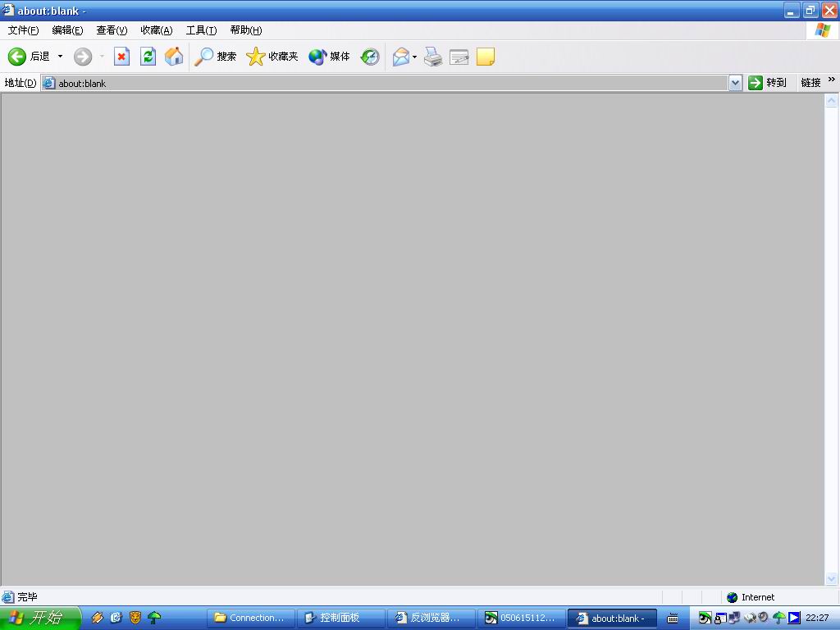Switch to the 反浏览器... taskbar window

click(x=431, y=619)
